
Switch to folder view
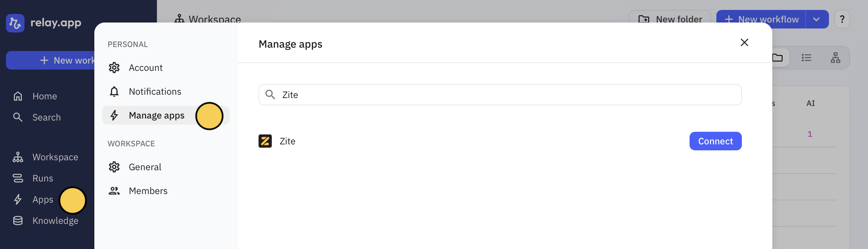tap(778, 57)
